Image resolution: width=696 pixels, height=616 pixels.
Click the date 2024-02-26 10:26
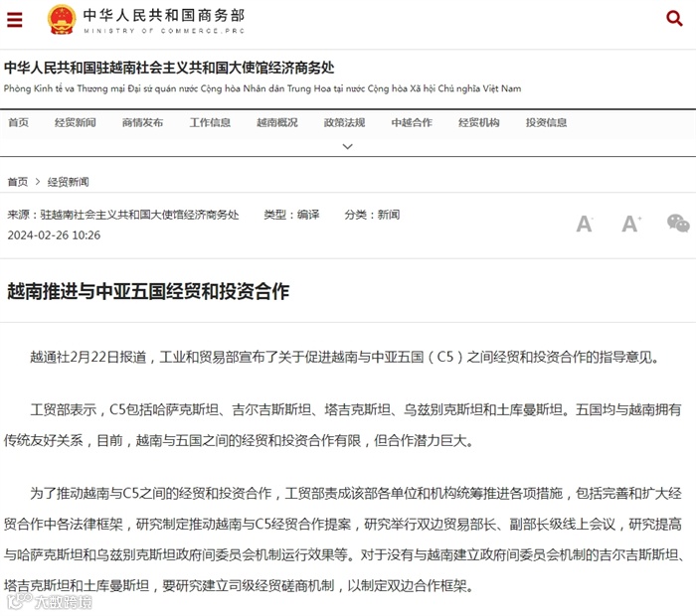54,235
